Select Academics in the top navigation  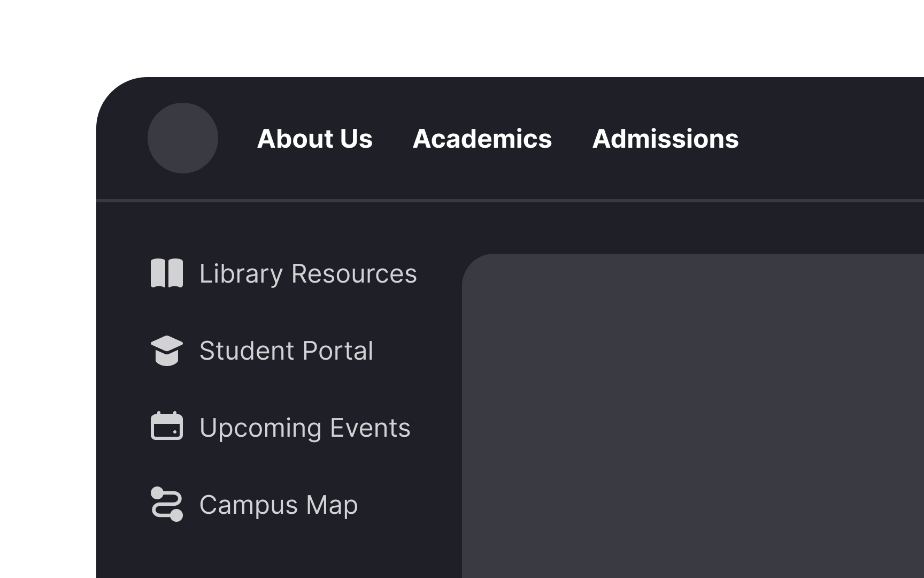[482, 139]
